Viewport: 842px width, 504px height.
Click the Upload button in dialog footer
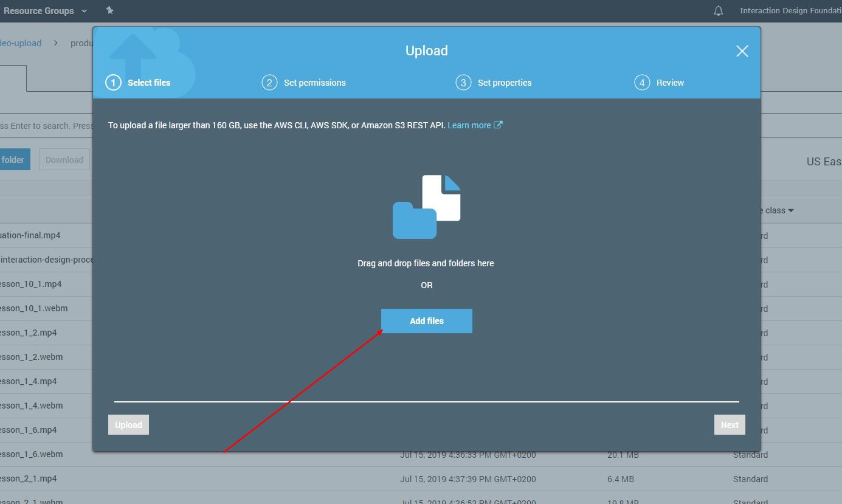point(128,425)
